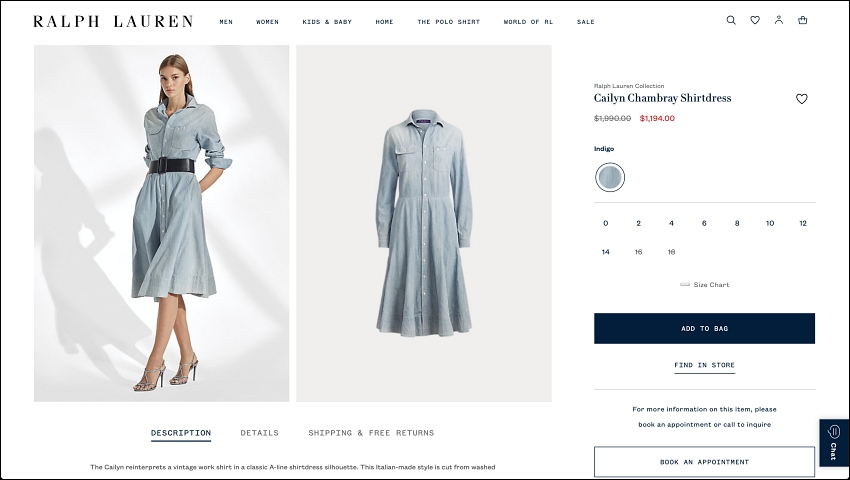This screenshot has height=480, width=850.
Task: Click Book an Appointment button
Action: pos(704,462)
